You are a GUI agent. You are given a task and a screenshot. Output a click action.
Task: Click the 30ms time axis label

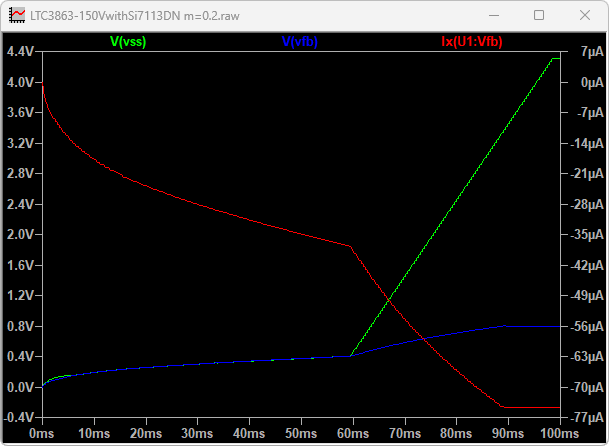197,434
